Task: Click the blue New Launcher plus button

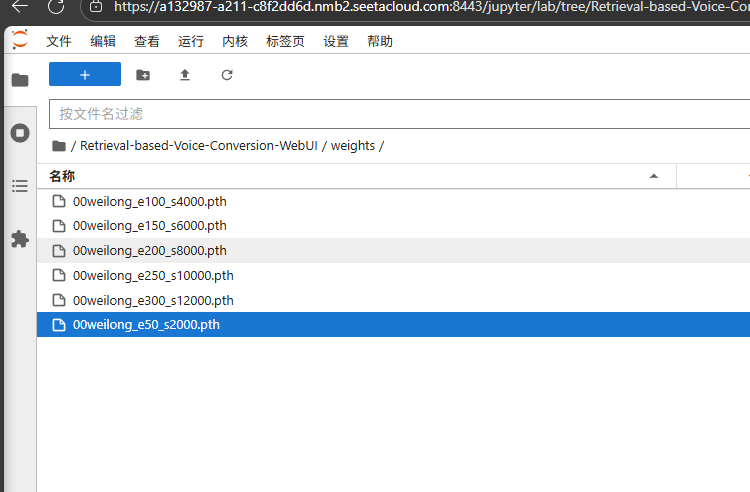Action: coord(85,75)
